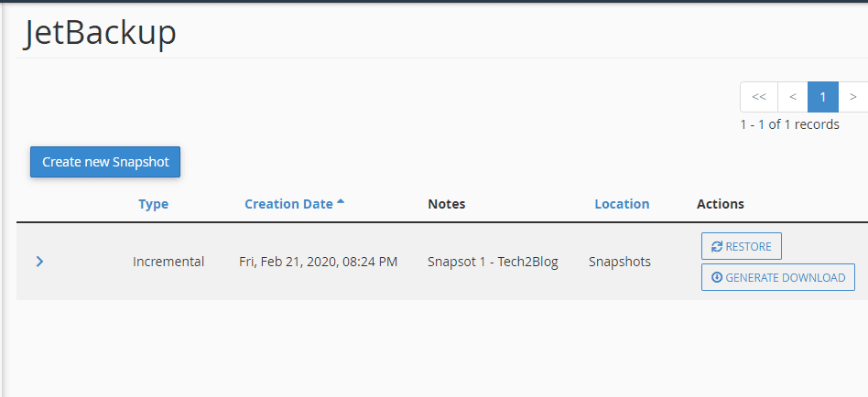Image resolution: width=868 pixels, height=397 pixels.
Task: Click the JetBackup page heading
Action: [100, 33]
